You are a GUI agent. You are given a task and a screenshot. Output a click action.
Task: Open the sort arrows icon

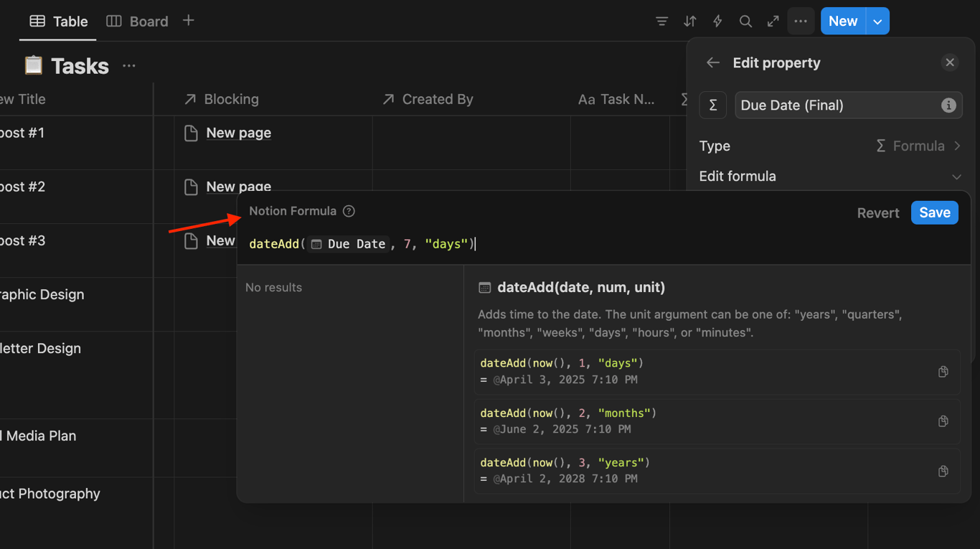point(689,22)
